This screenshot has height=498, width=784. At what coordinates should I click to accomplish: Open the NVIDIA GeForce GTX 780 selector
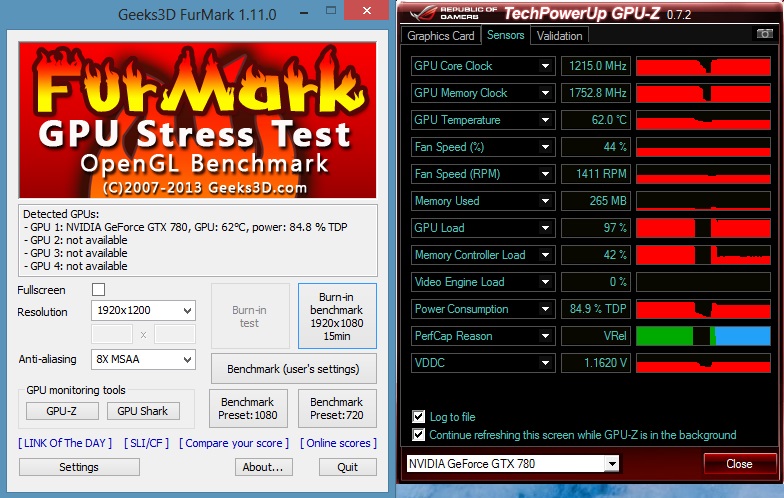pyautogui.click(x=512, y=464)
